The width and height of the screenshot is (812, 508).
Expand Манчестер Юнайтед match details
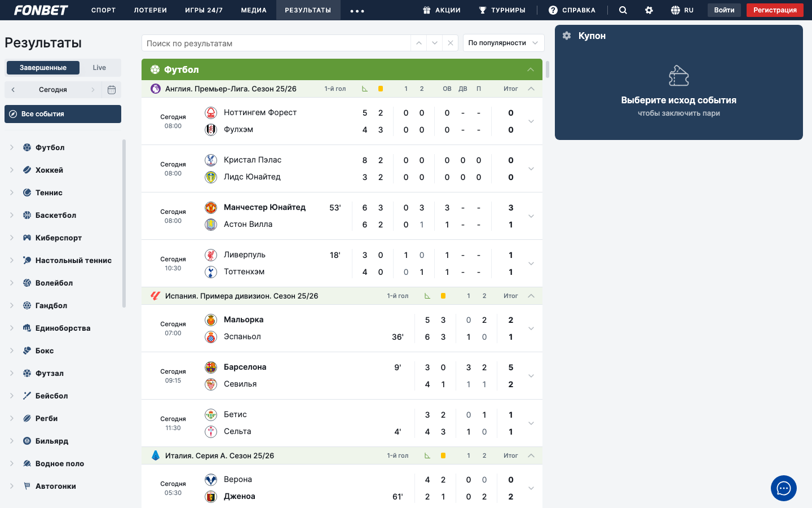(x=531, y=216)
